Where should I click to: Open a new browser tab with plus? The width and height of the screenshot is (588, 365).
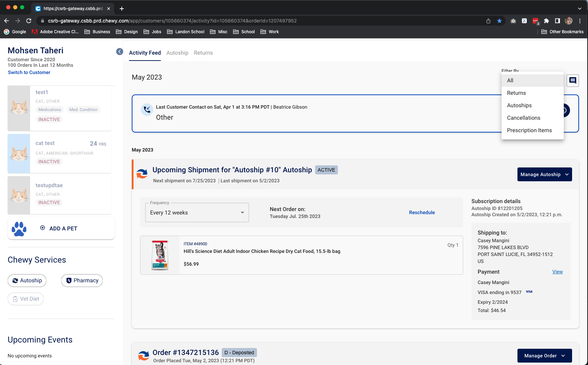[122, 9]
